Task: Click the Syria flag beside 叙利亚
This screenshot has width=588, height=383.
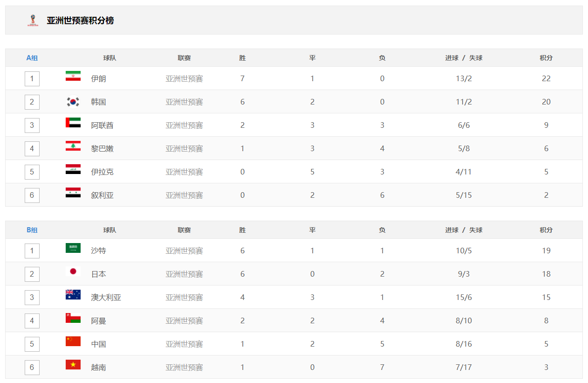Action: [73, 193]
